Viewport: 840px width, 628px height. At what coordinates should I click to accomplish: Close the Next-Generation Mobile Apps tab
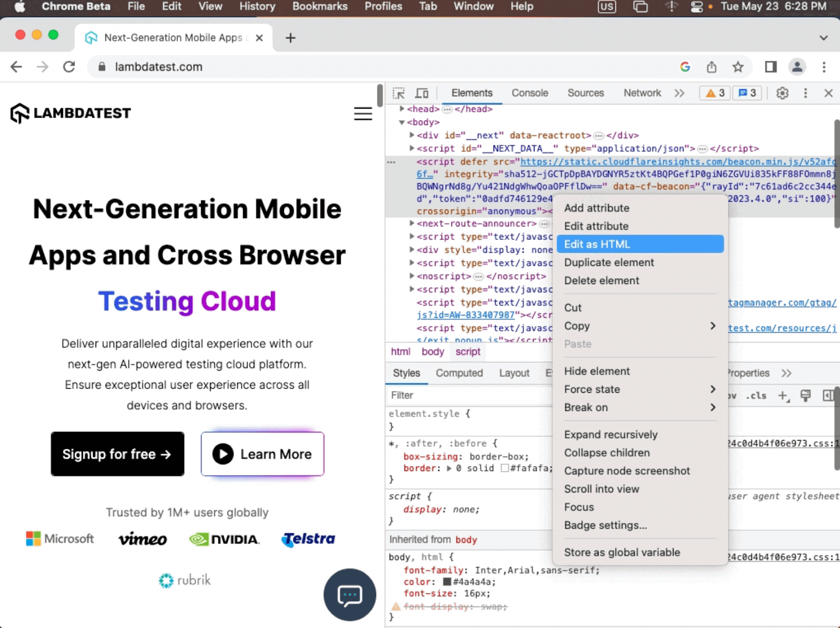[x=259, y=38]
